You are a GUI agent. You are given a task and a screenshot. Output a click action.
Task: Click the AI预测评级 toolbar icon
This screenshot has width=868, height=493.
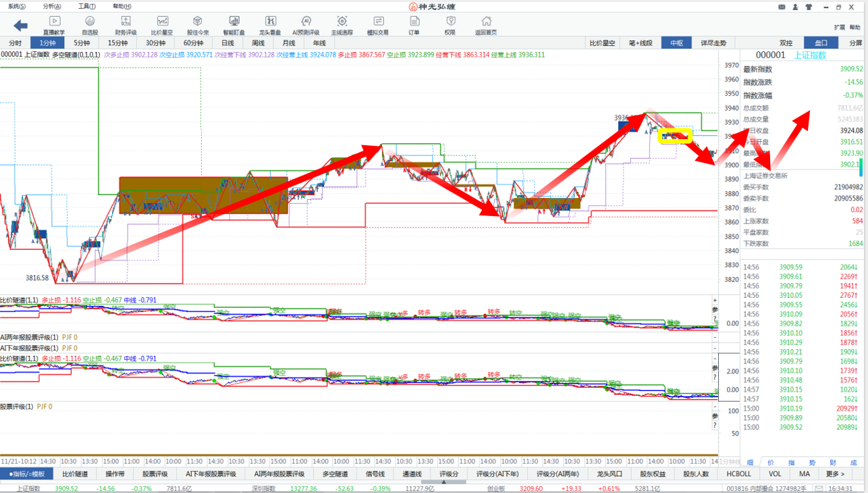[x=306, y=26]
